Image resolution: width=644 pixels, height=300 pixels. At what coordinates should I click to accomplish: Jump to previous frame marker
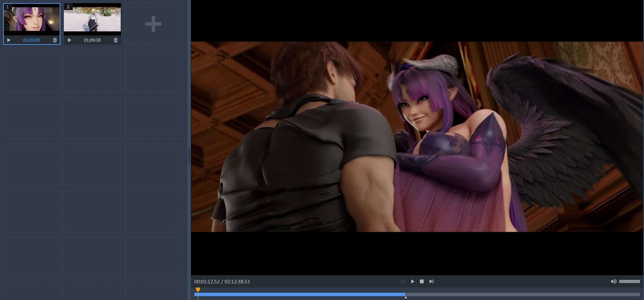pos(403,282)
